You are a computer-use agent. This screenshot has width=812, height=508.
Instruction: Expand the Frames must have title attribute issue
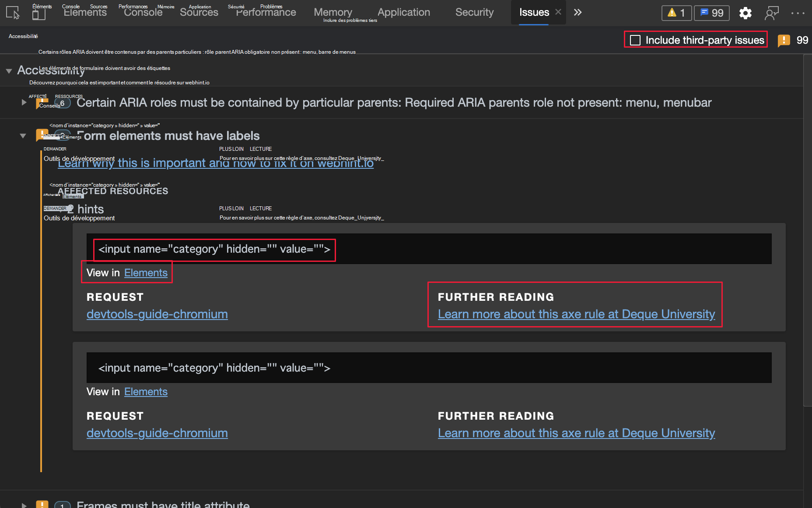[x=24, y=505]
